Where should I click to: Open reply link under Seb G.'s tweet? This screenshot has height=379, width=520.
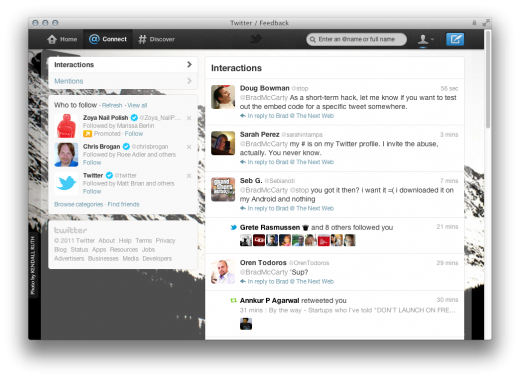287,208
